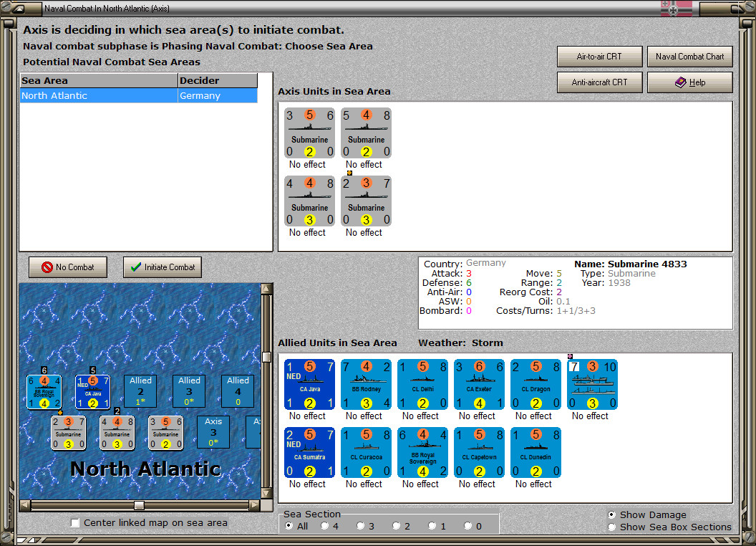The height and width of the screenshot is (546, 756).
Task: Click the 4 4 8 Submarine counter on map
Action: coord(117,433)
